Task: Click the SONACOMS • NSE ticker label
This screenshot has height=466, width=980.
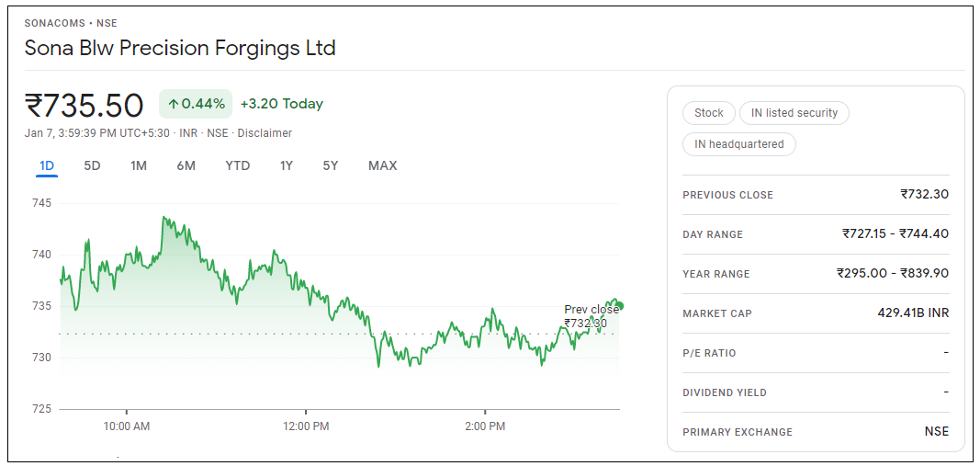Action: pyautogui.click(x=71, y=23)
